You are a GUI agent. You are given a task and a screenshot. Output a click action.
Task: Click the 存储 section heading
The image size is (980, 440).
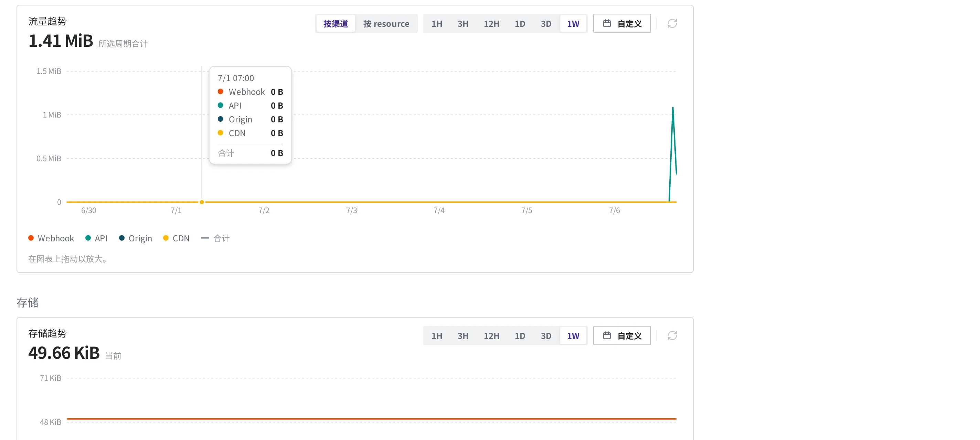pyautogui.click(x=28, y=302)
